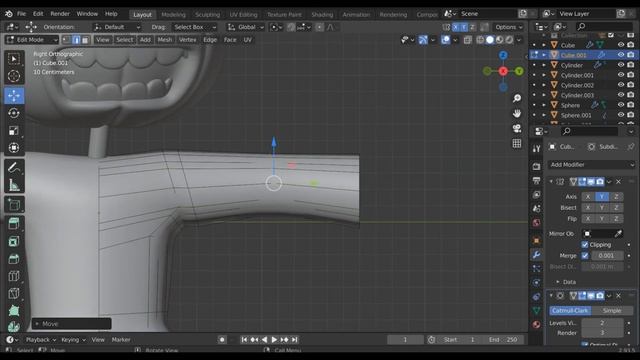This screenshot has height=360, width=640.
Task: Switch to Vertex select mode
Action: 67,40
